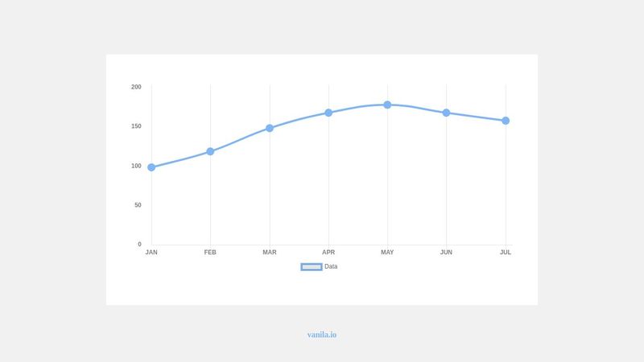The image size is (644, 362).
Task: Click the FEB data point on the line
Action: (210, 151)
